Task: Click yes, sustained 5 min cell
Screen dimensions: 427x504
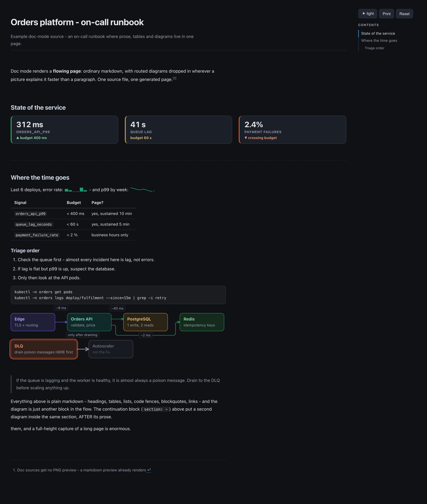Action: 110,224
